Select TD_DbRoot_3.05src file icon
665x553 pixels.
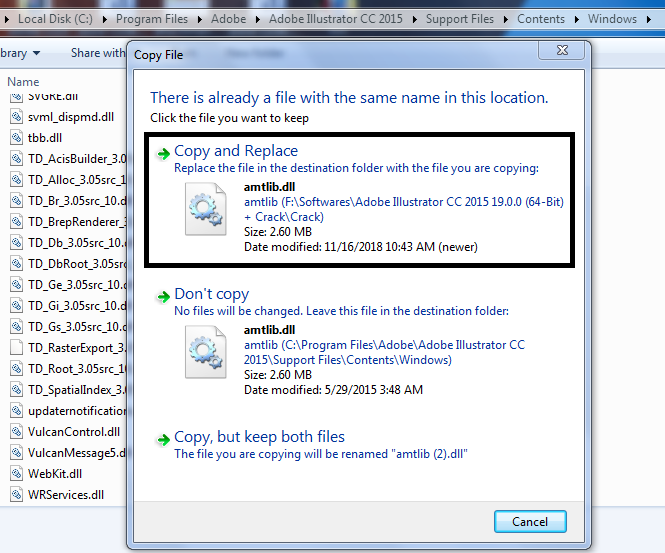pos(16,264)
